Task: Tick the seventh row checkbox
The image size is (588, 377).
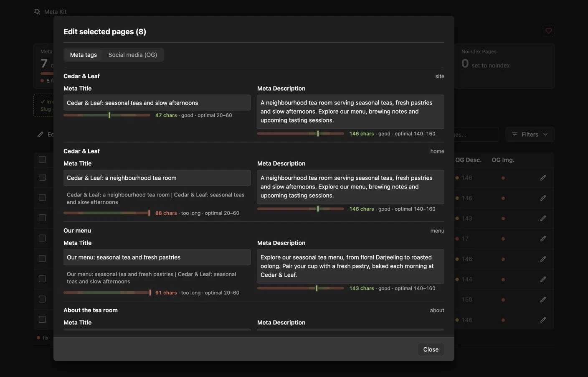Action: click(42, 299)
